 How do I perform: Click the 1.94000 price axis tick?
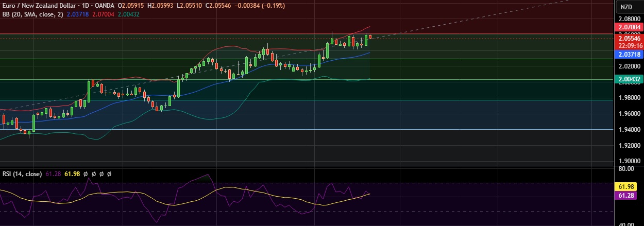pyautogui.click(x=629, y=130)
